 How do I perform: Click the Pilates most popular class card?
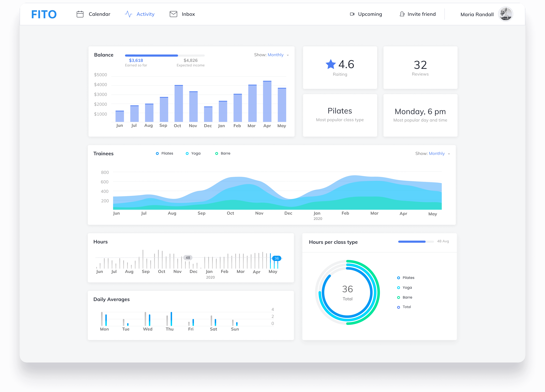[340, 115]
